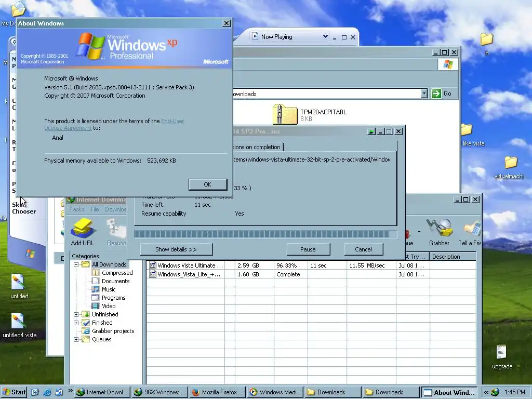532x399 pixels.
Task: Click the IDM tray icon in system tray
Action: tap(495, 392)
